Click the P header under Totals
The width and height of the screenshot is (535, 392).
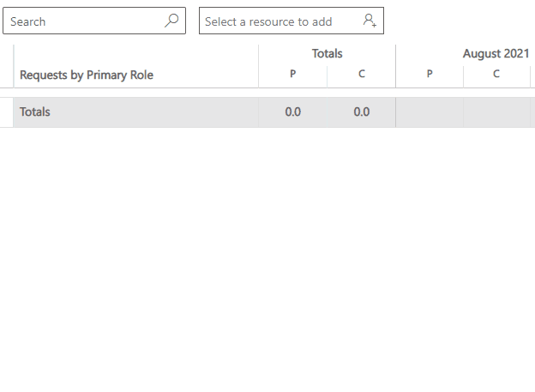click(293, 75)
